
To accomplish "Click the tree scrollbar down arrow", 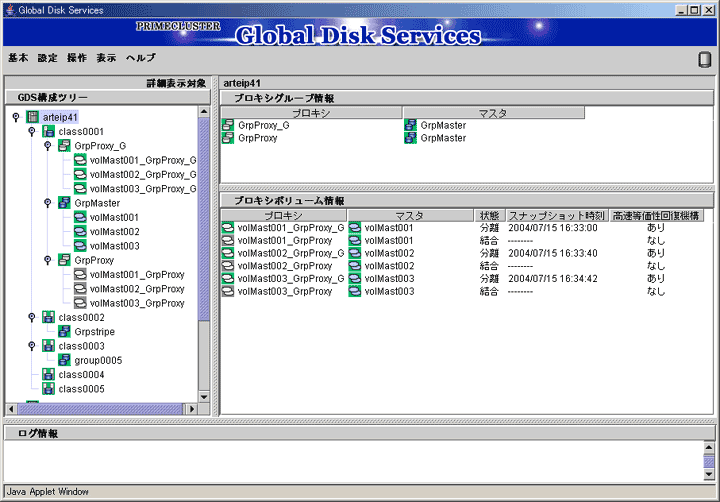I will (204, 397).
